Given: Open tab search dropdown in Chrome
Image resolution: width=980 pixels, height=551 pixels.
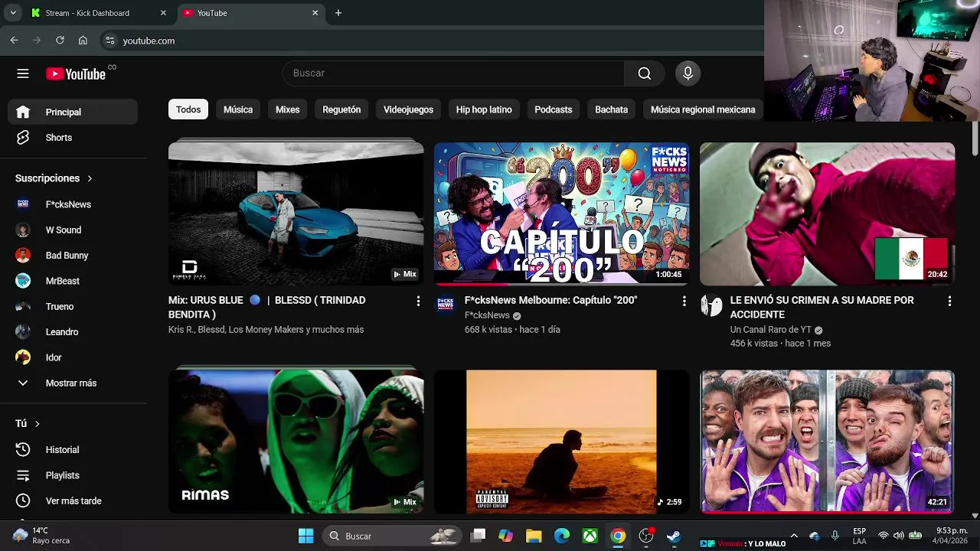Looking at the screenshot, I should point(13,13).
